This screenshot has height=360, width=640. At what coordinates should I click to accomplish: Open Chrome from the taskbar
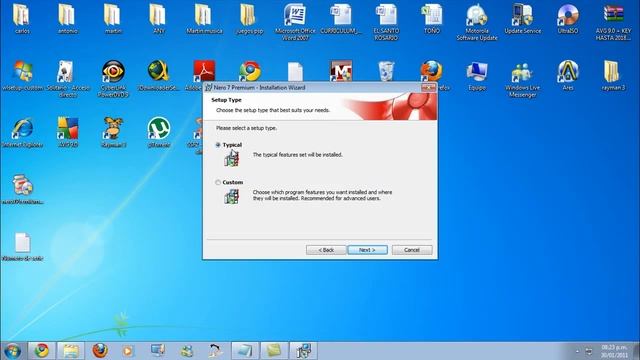[41, 351]
